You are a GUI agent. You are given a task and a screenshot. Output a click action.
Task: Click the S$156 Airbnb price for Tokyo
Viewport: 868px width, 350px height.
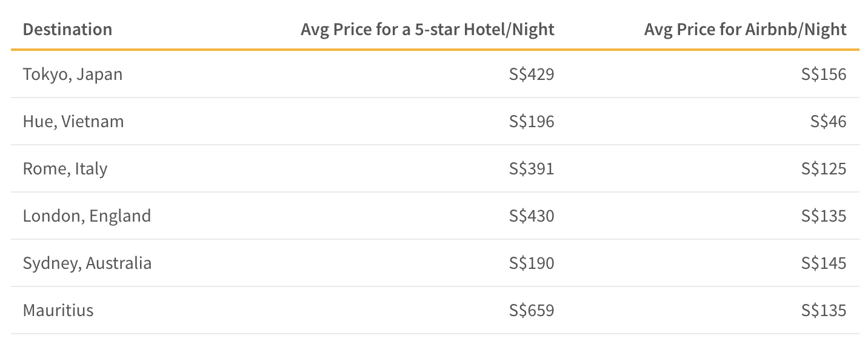[824, 74]
